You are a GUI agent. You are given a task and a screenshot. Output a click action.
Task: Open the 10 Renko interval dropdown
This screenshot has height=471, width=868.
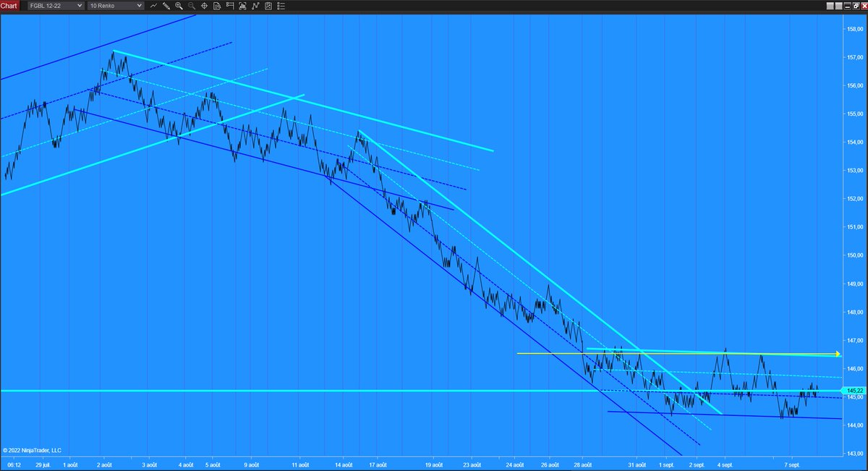click(116, 6)
